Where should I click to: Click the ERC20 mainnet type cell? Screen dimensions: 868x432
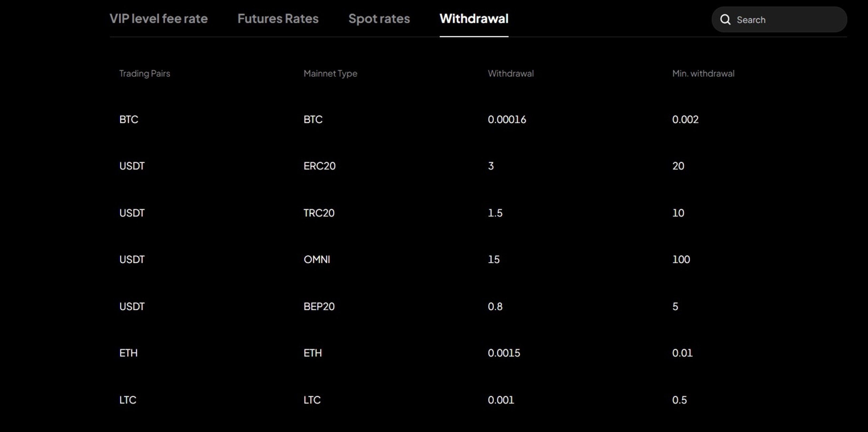click(319, 166)
